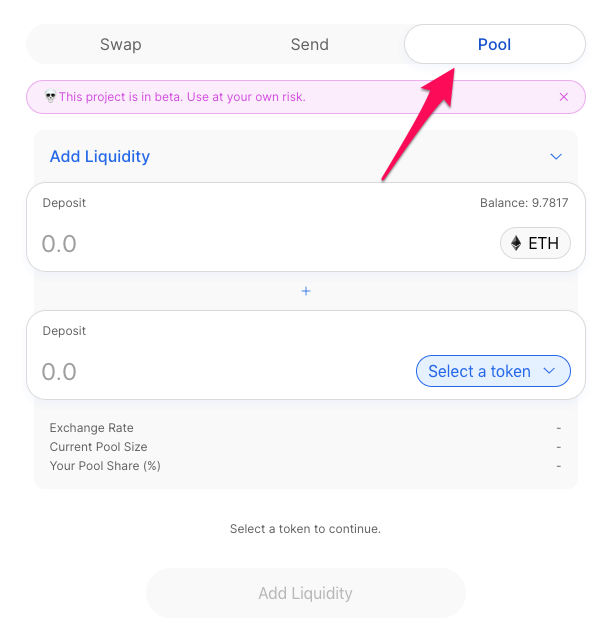The height and width of the screenshot is (632, 615).
Task: Switch to the Swap tab
Action: [x=120, y=44]
